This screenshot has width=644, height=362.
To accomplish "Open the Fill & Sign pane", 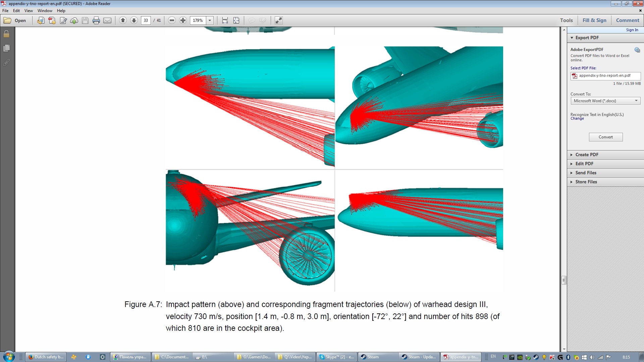I will 594,20.
